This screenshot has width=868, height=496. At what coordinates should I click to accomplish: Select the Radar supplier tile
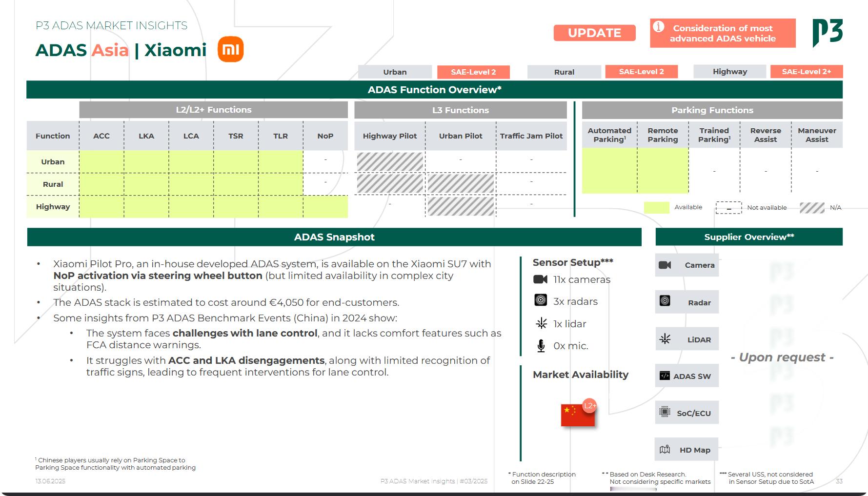[x=686, y=302]
